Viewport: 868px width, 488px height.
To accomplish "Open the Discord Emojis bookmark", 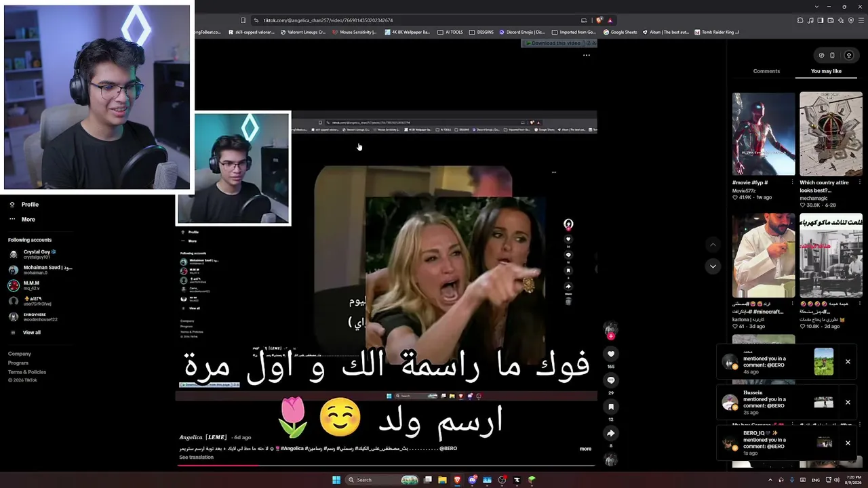I will 522,32.
